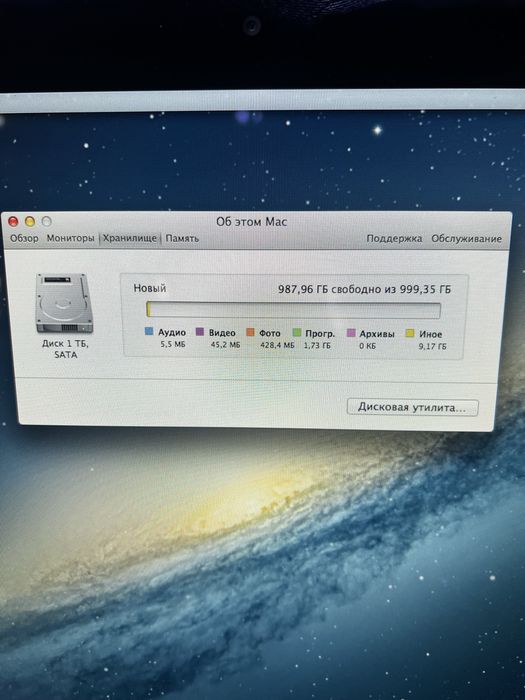Click the blue Аудио color swatch
This screenshot has height=700, width=525.
[149, 332]
